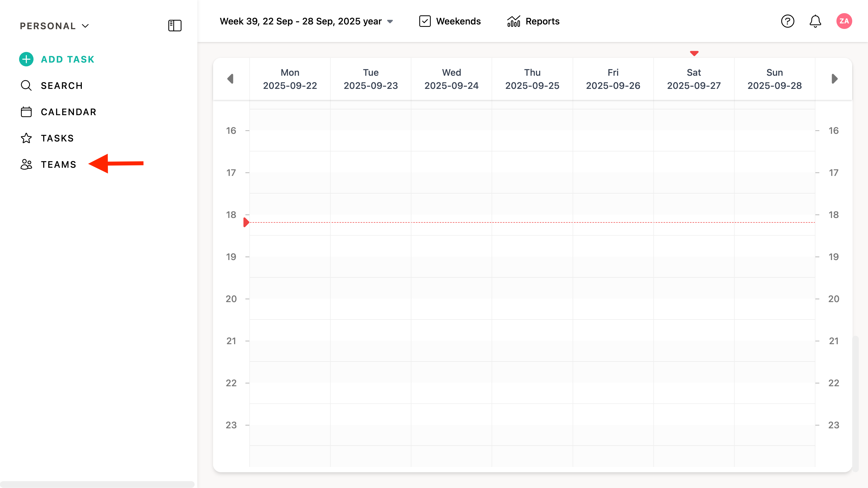The width and height of the screenshot is (868, 488).
Task: Click the ADD TASK label
Action: click(x=68, y=59)
